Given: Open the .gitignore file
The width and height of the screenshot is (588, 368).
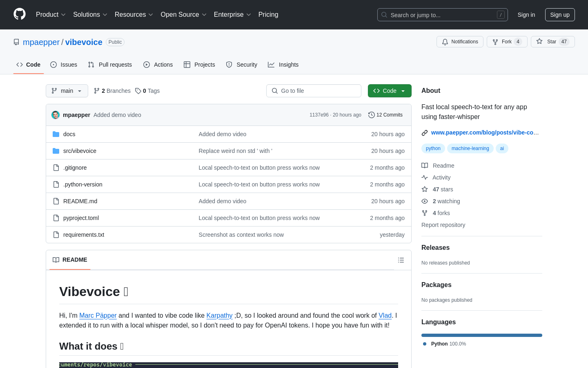Looking at the screenshot, I should click(75, 168).
